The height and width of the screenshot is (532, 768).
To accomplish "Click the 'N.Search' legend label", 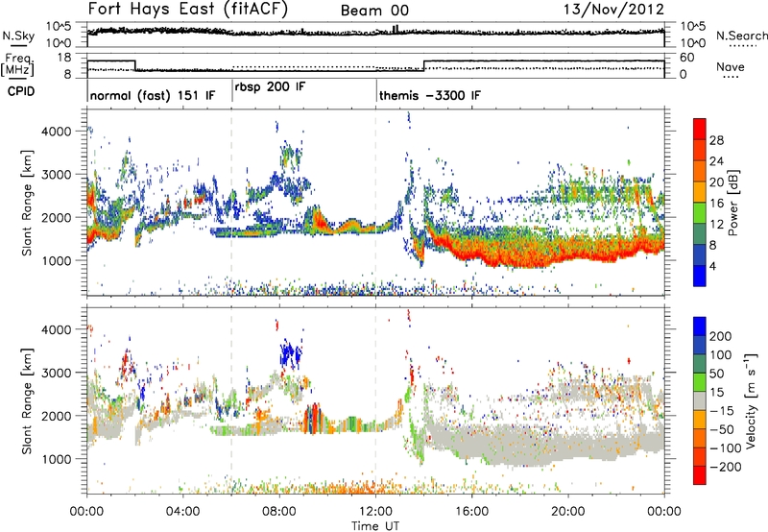I will tap(741, 36).
